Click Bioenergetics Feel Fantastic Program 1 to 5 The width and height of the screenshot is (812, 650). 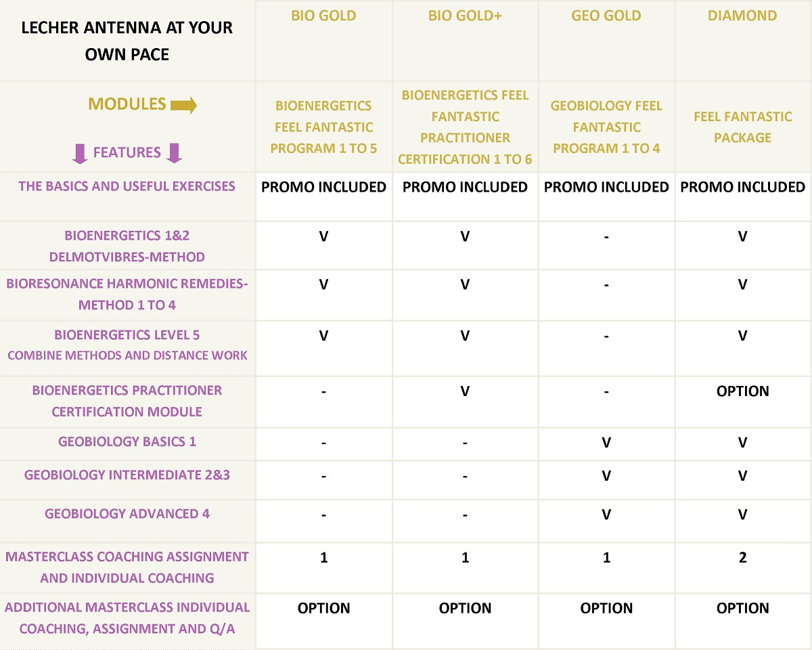click(323, 127)
